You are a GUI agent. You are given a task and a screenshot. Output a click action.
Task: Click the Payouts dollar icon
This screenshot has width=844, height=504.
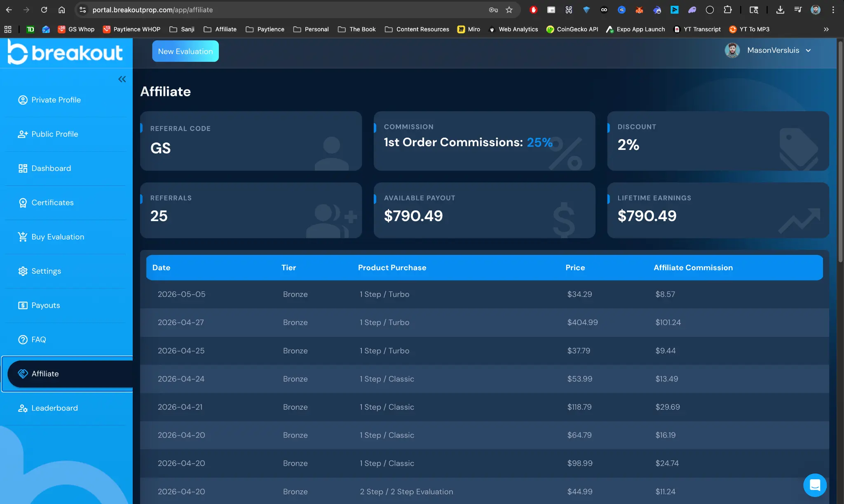[23, 305]
